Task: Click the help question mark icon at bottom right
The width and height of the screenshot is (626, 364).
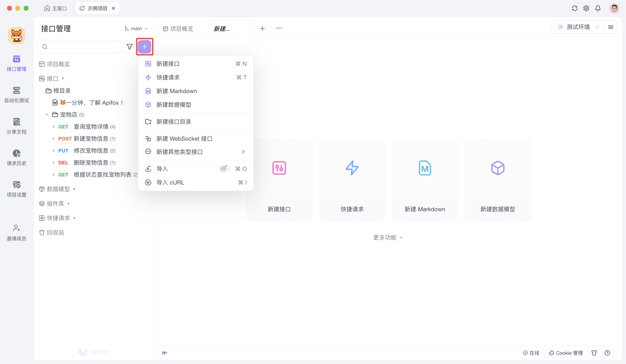Action: pyautogui.click(x=607, y=353)
